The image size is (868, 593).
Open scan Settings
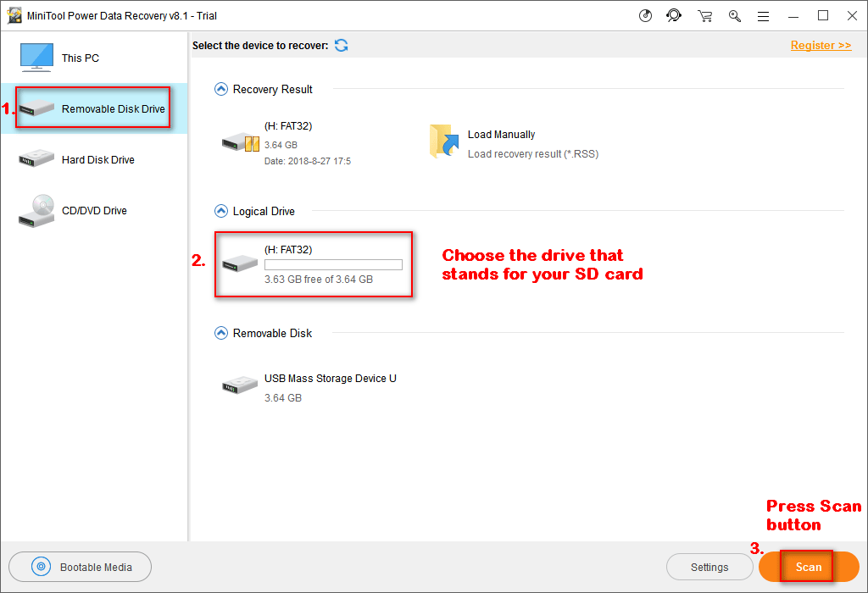[x=709, y=567]
